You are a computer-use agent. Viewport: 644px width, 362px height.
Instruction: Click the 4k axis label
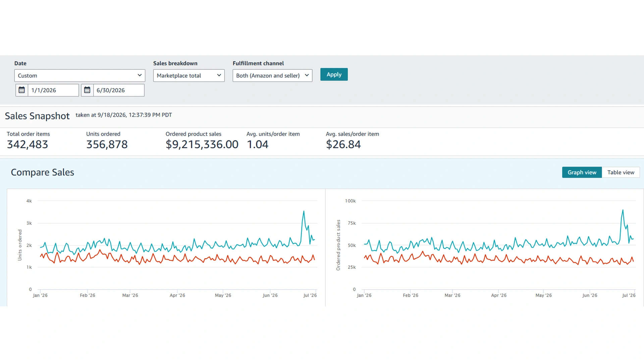tap(29, 201)
